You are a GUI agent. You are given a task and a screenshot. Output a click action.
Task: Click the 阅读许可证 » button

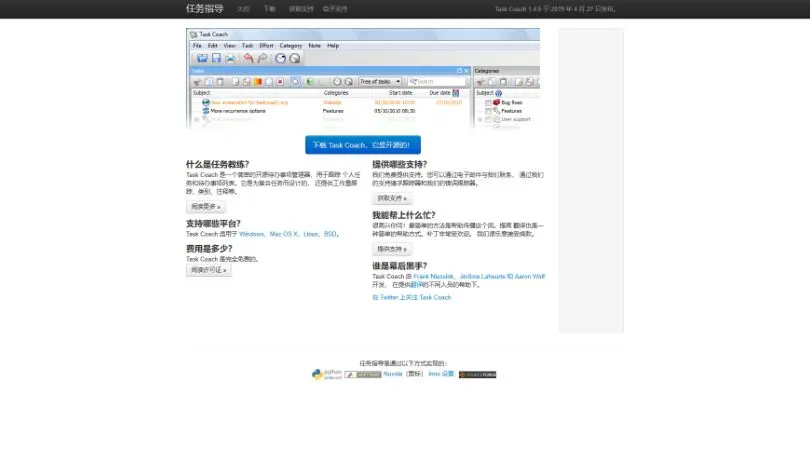click(209, 270)
